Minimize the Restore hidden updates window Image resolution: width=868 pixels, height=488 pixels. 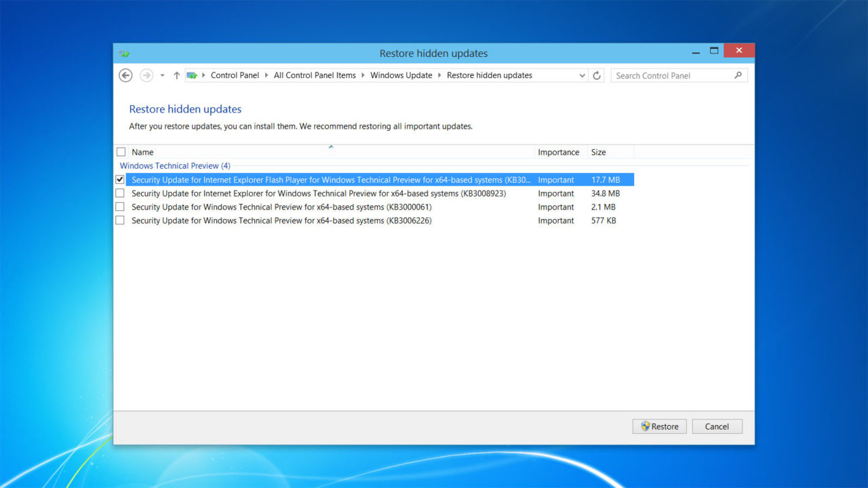696,52
